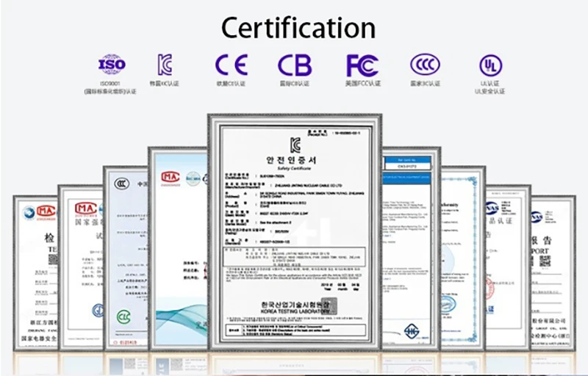The height and width of the screenshot is (376, 588).
Task: Click the CCC emblem on the third certificate
Action: pyautogui.click(x=122, y=184)
